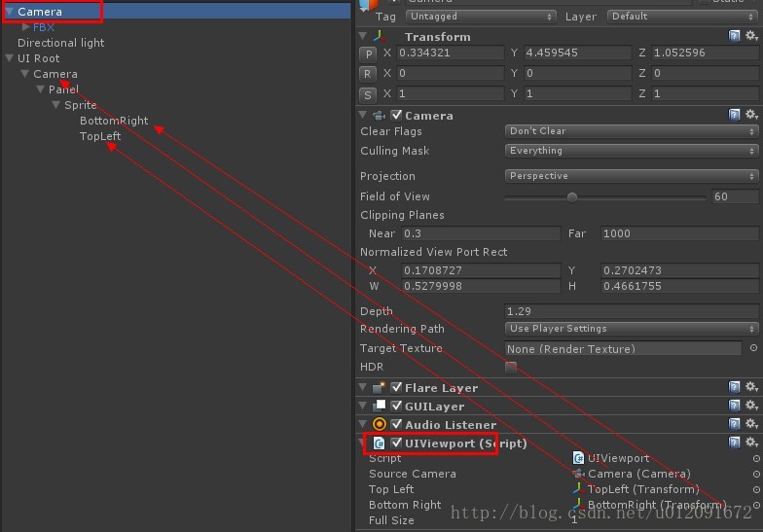The image size is (763, 532).
Task: Open Rendering Path dropdown
Action: 632,329
